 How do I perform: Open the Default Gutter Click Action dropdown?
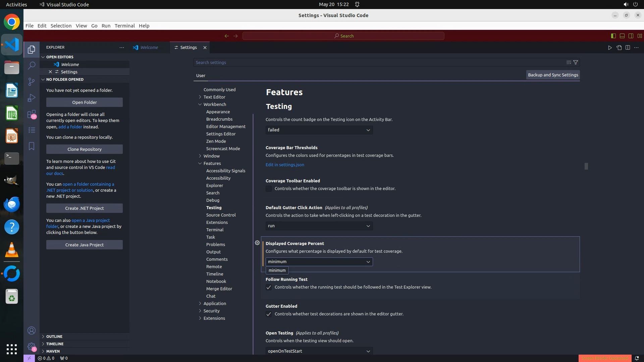pos(319,226)
